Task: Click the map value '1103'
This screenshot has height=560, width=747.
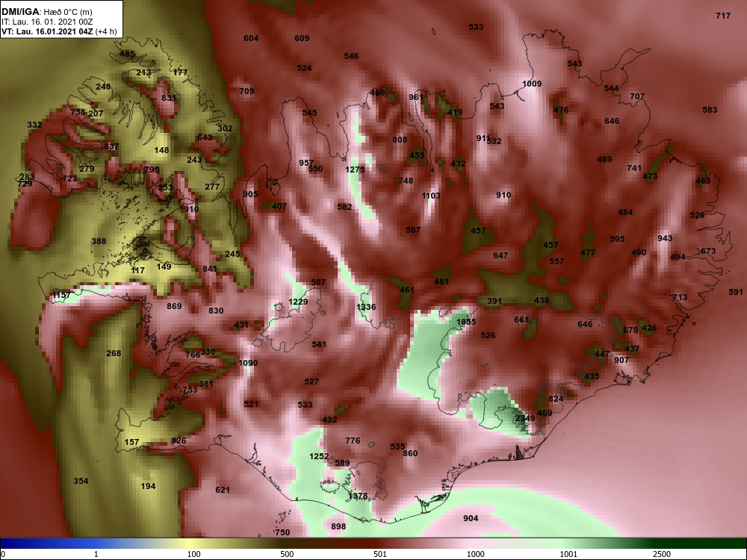Action: [x=431, y=196]
